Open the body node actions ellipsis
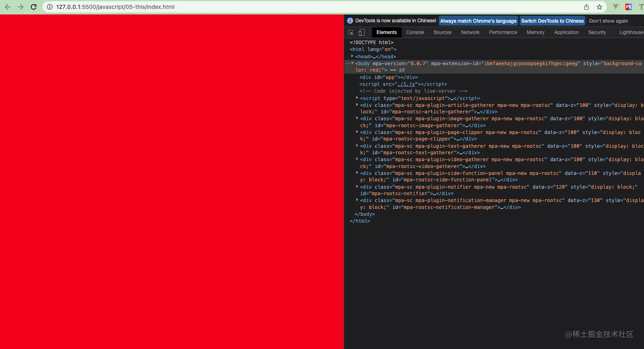This screenshot has height=349, width=644. coord(347,63)
